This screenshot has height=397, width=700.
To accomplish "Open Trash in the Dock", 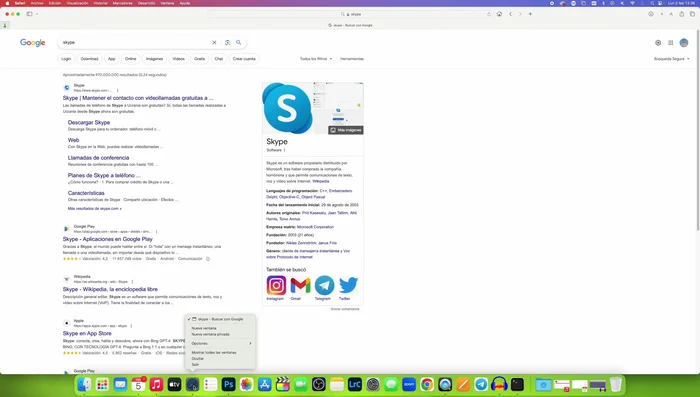I will click(x=616, y=384).
